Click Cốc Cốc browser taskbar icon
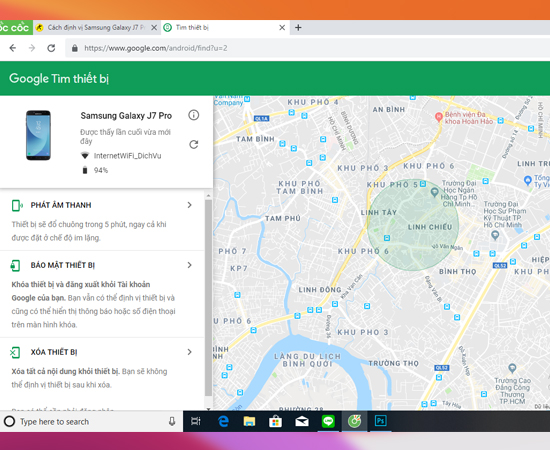The image size is (550, 450). pyautogui.click(x=354, y=421)
